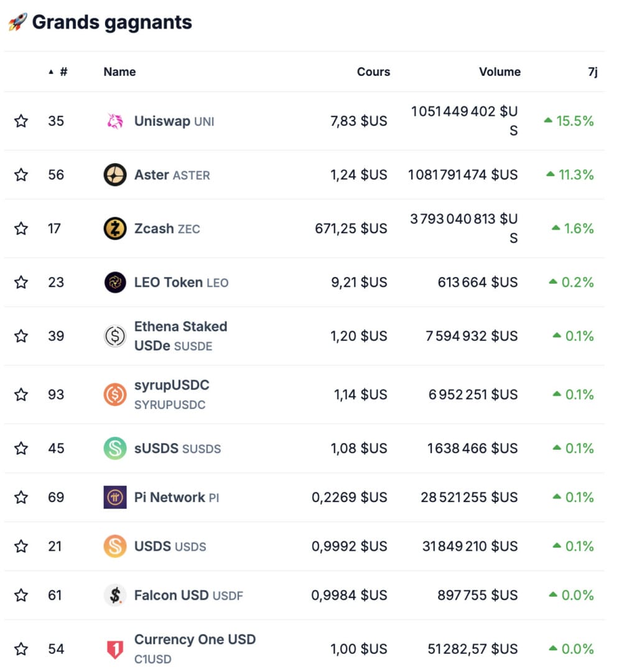Add sUSDS to favorites with star
Viewport: 619px width, 672px height.
(21, 448)
